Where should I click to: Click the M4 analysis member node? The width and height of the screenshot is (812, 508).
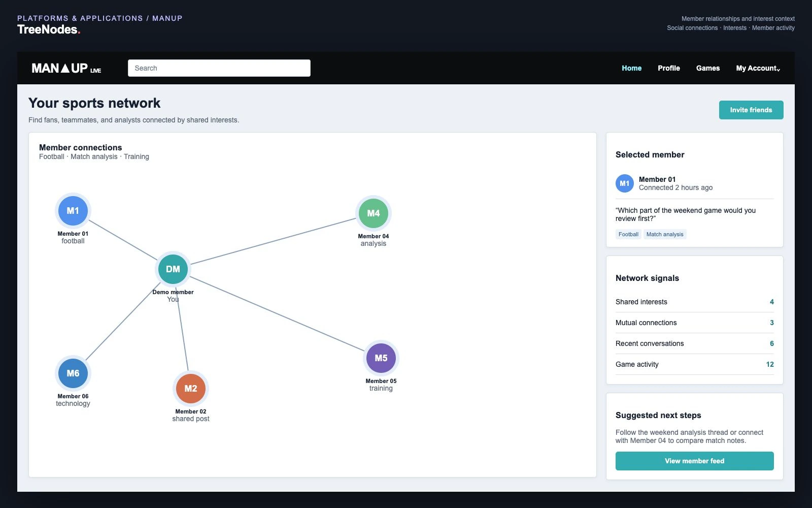[374, 213]
